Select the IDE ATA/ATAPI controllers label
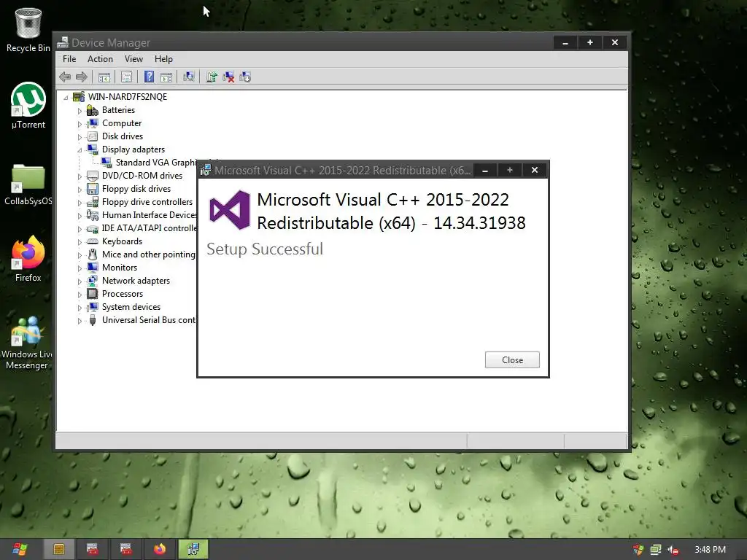Image resolution: width=747 pixels, height=560 pixels. coord(149,228)
